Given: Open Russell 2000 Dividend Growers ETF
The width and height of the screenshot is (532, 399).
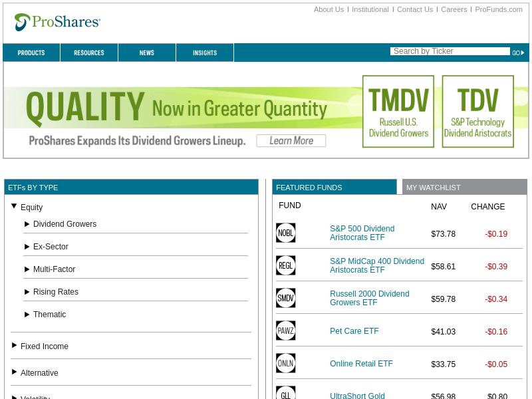Looking at the screenshot, I should click(370, 298).
